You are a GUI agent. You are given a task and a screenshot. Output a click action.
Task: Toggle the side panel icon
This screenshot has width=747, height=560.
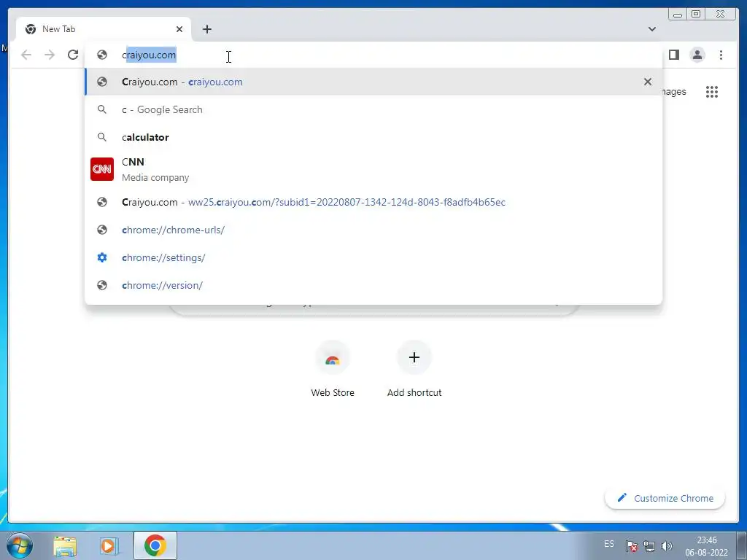click(673, 55)
